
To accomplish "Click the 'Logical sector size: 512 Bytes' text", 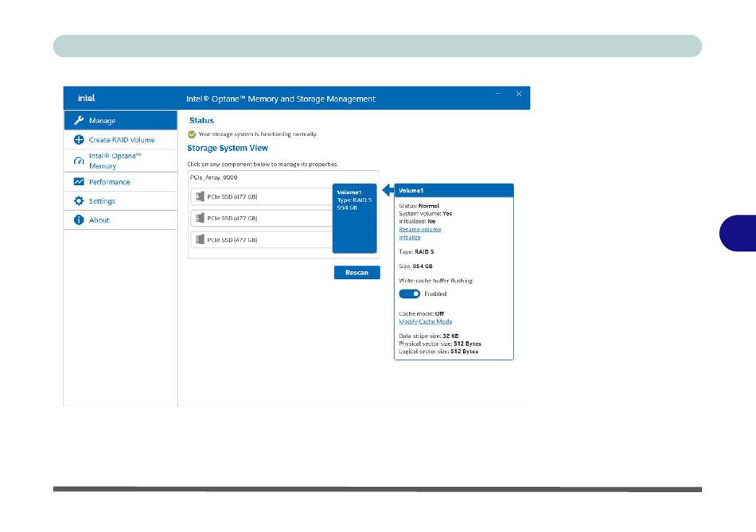I will pos(438,351).
